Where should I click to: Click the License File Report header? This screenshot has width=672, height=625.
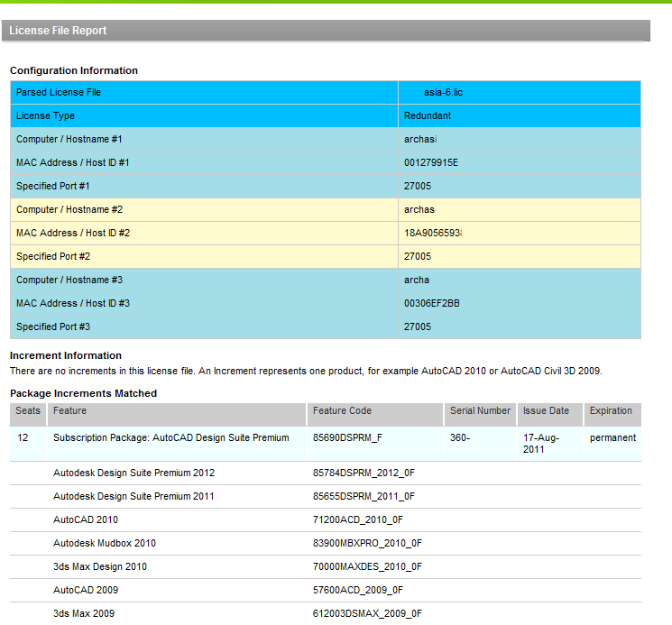[x=58, y=31]
